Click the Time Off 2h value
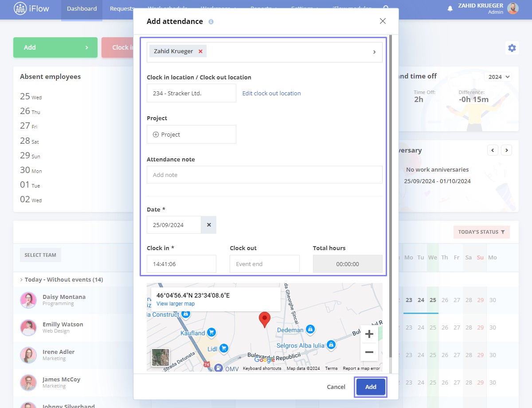 point(419,99)
